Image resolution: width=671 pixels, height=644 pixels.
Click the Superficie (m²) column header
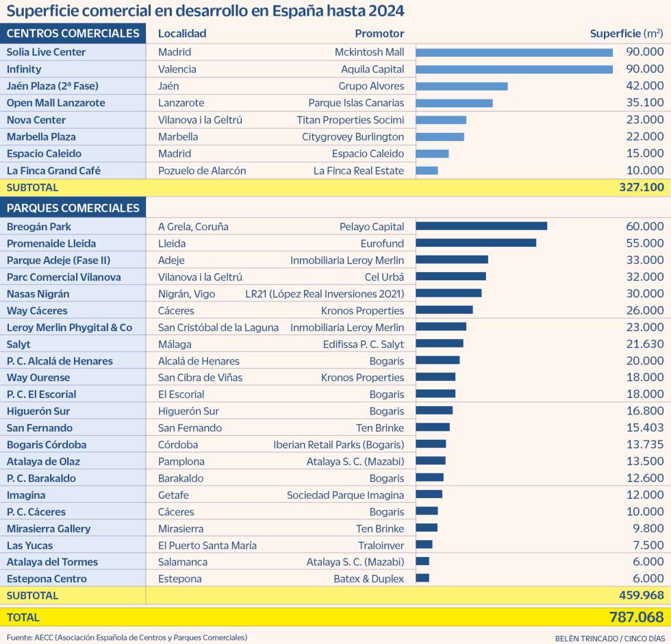(x=626, y=34)
